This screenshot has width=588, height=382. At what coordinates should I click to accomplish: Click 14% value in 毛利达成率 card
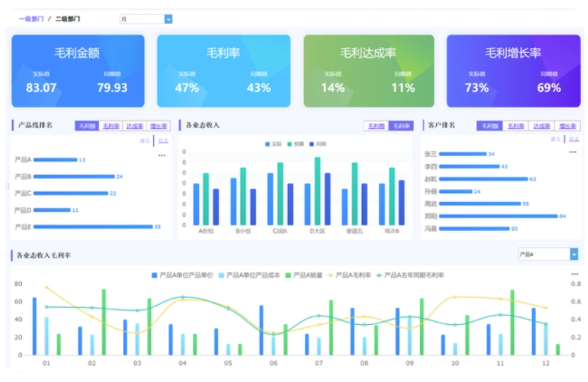tap(332, 88)
